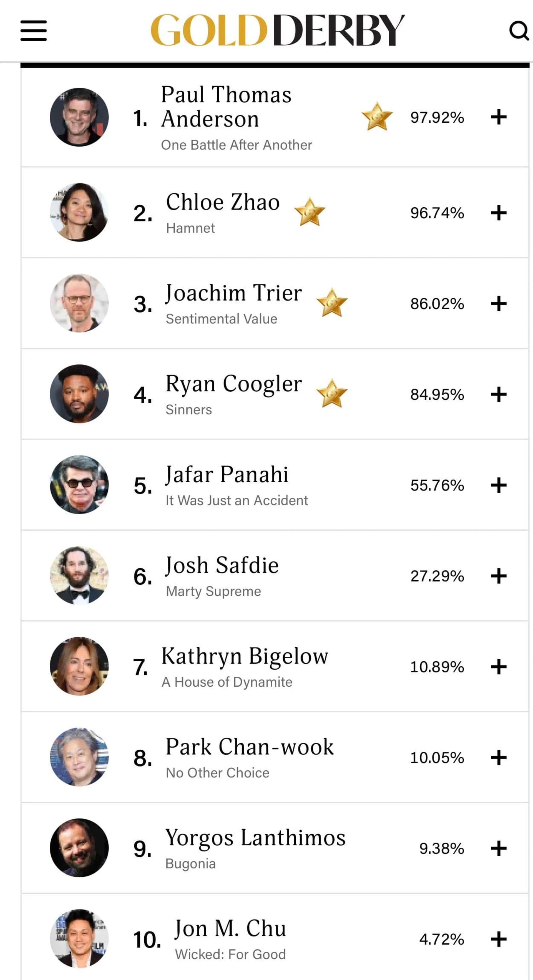
Task: Click gold star next to Chloe Zhao
Action: tap(310, 212)
